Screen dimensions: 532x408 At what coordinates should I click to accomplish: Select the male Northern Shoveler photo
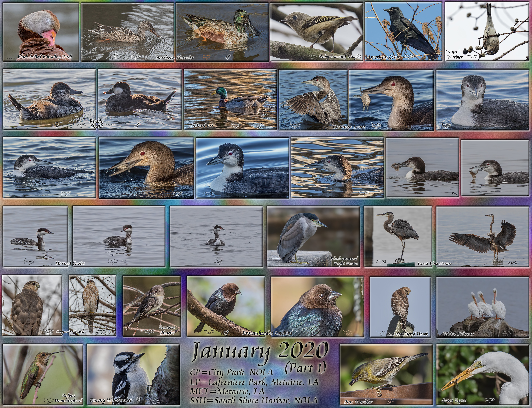[222, 32]
